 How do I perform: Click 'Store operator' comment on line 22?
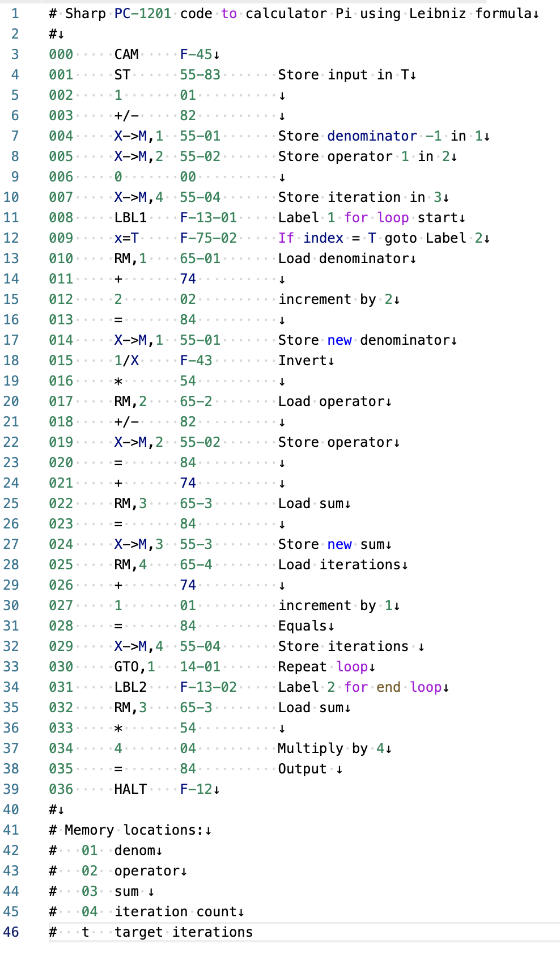pyautogui.click(x=336, y=442)
